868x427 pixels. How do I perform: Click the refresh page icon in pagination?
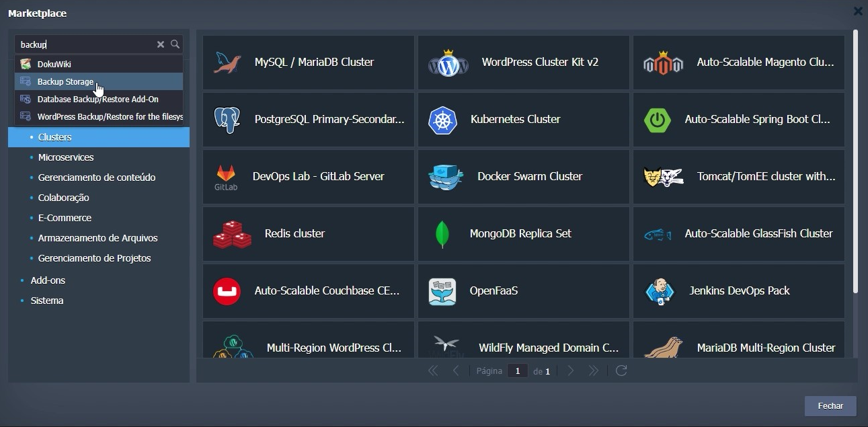point(621,371)
